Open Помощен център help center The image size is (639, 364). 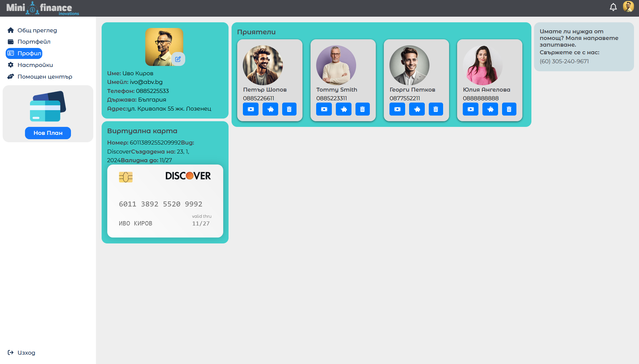[x=40, y=77]
